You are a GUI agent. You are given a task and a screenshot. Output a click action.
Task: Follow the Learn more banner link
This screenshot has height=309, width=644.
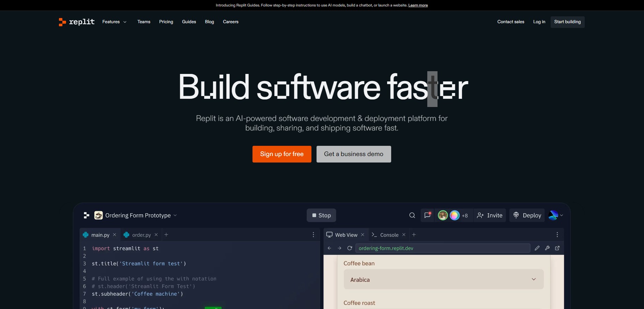click(x=418, y=5)
